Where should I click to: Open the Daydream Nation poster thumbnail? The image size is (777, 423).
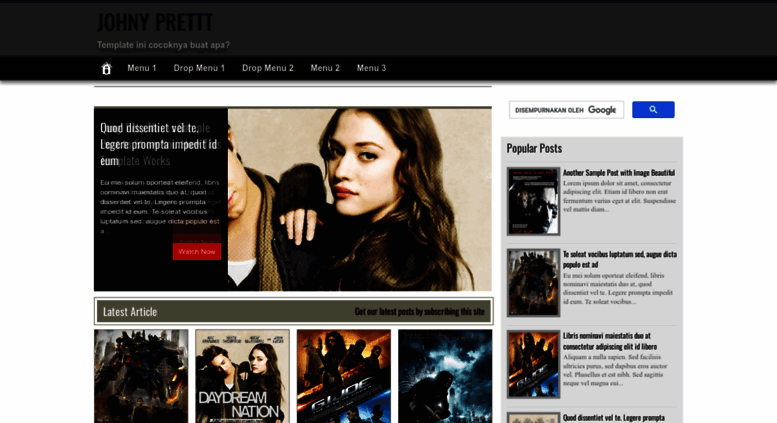click(242, 376)
